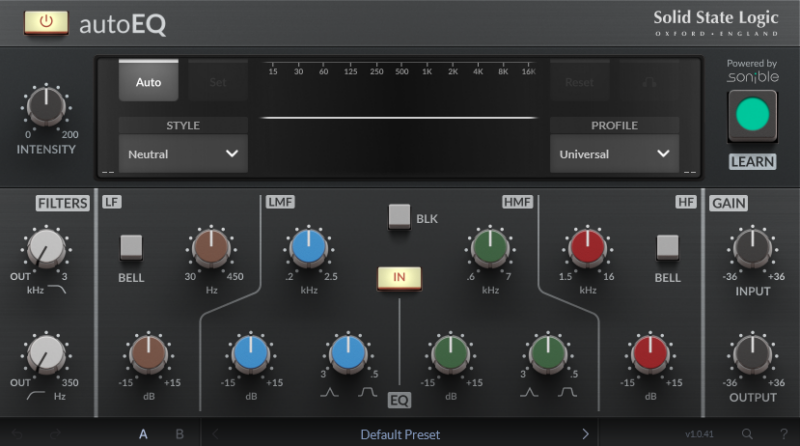
Task: Click the power bypass icon beside autoEQ
Action: [x=46, y=21]
